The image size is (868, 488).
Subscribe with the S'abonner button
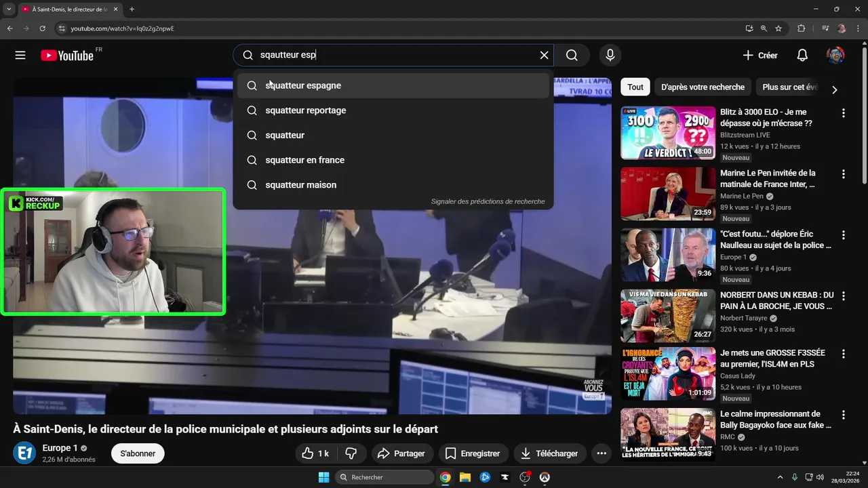tap(138, 453)
